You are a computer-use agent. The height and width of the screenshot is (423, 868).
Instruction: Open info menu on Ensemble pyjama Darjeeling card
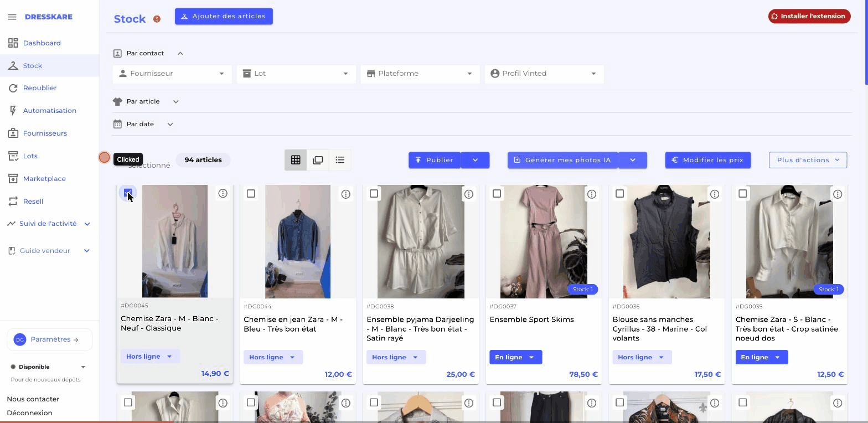point(468,194)
